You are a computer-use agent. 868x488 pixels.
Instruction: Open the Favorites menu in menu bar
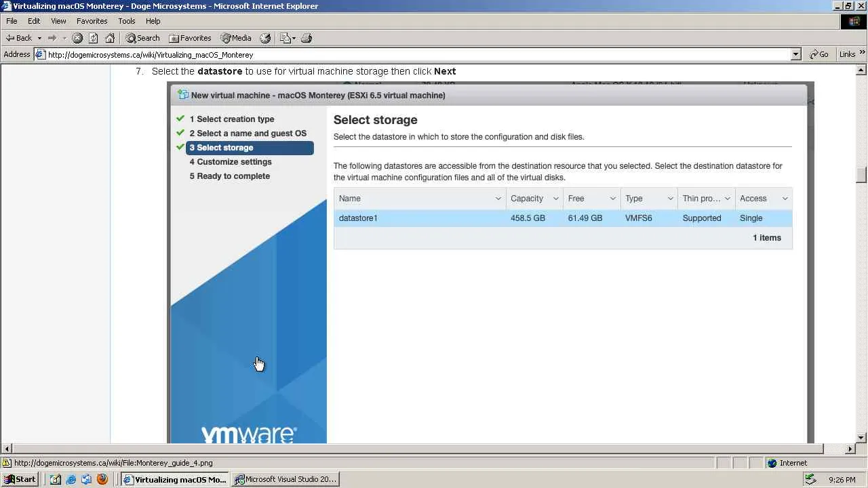tap(92, 21)
